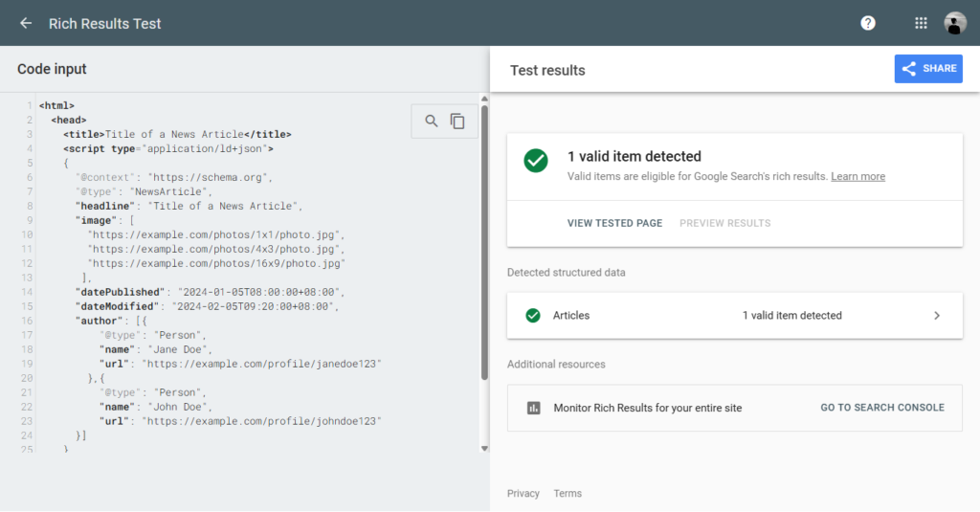Open the Google apps grid
980x512 pixels.
(x=921, y=23)
